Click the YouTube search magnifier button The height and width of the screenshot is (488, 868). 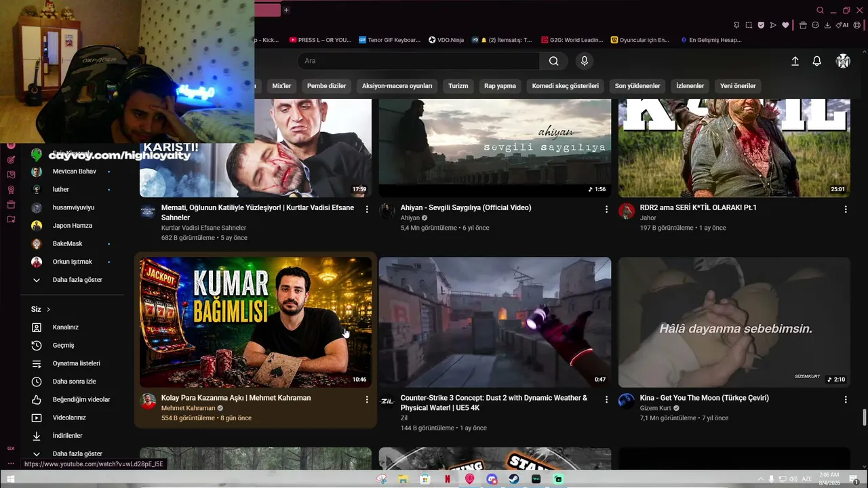point(554,61)
